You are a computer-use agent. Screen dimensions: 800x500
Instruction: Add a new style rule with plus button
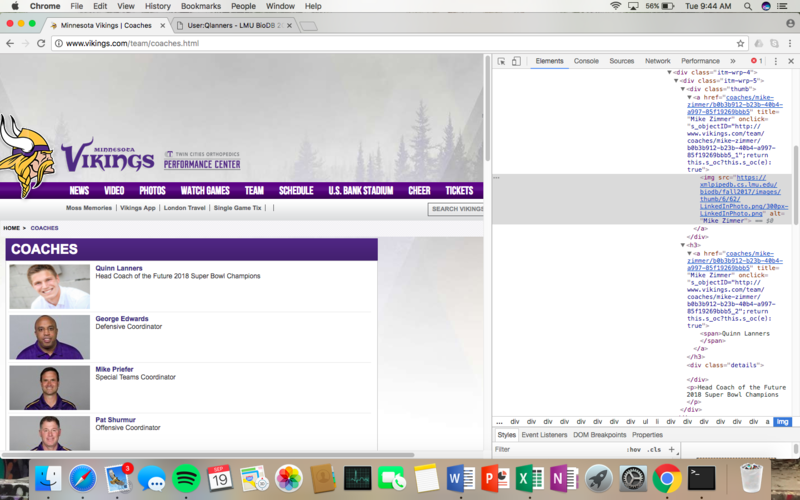pyautogui.click(x=671, y=449)
